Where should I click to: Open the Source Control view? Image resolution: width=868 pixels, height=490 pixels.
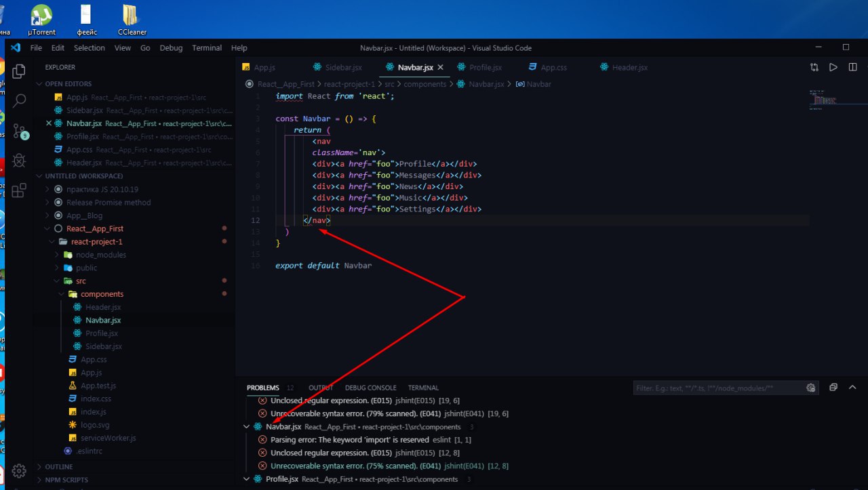pyautogui.click(x=19, y=131)
